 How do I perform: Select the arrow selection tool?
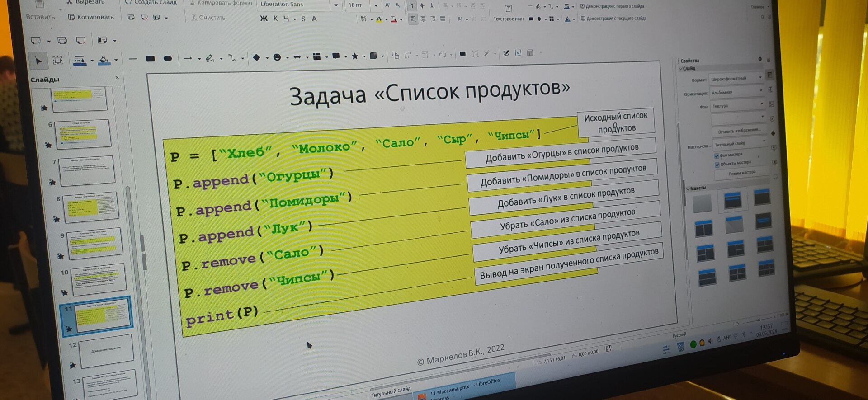point(38,61)
